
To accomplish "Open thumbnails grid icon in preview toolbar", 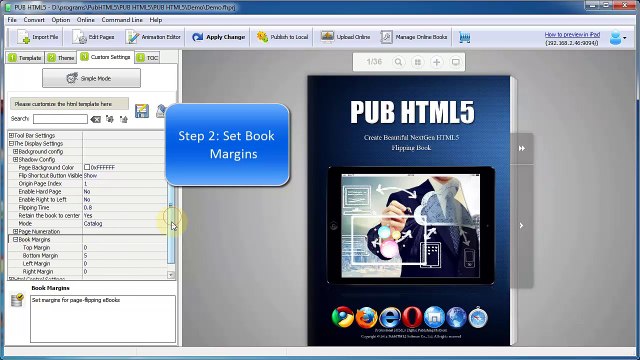I will click(x=417, y=62).
